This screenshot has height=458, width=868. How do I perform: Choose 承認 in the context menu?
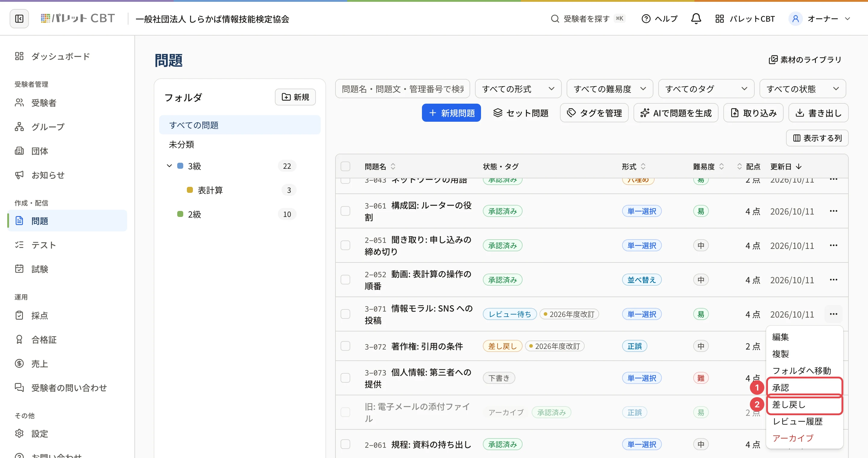805,387
